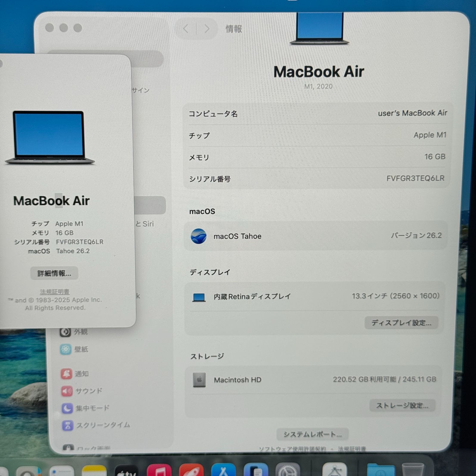Open Notifications (通知) settings in sidebar

[x=75, y=374]
